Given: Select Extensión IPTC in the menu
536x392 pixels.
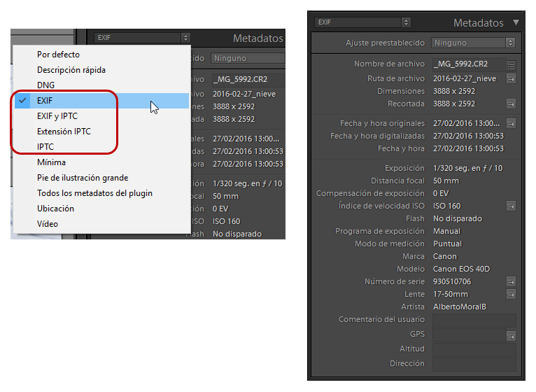Looking at the screenshot, I should tap(64, 132).
